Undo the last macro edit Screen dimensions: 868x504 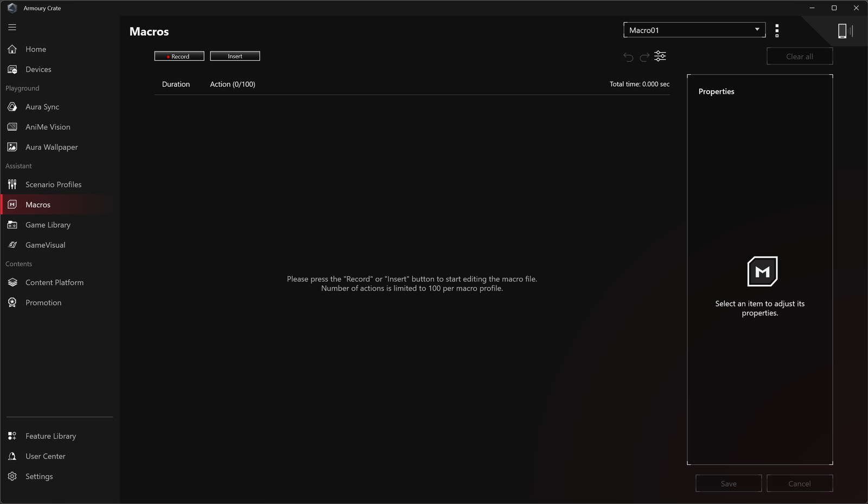628,57
